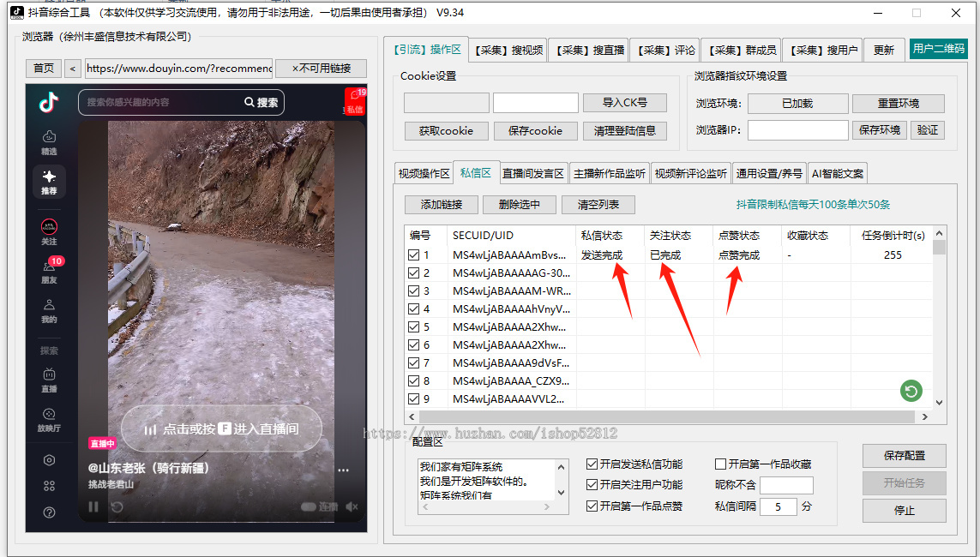Click the app icon in title bar

click(x=17, y=13)
